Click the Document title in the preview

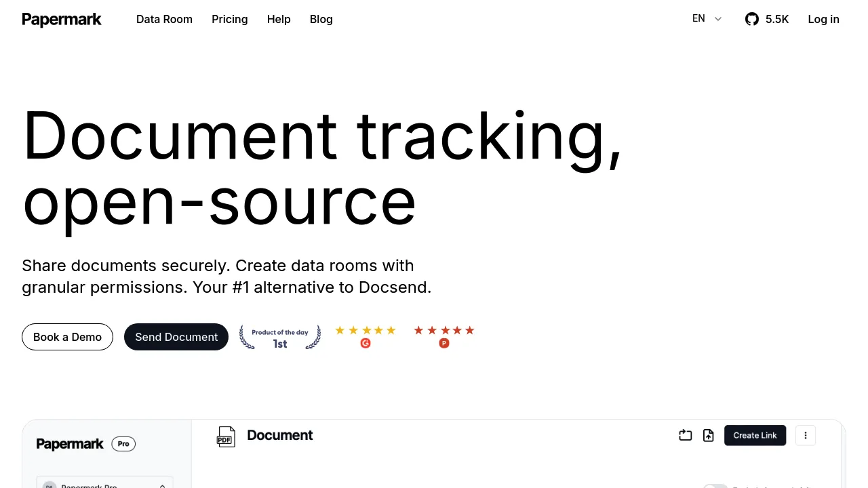click(279, 435)
